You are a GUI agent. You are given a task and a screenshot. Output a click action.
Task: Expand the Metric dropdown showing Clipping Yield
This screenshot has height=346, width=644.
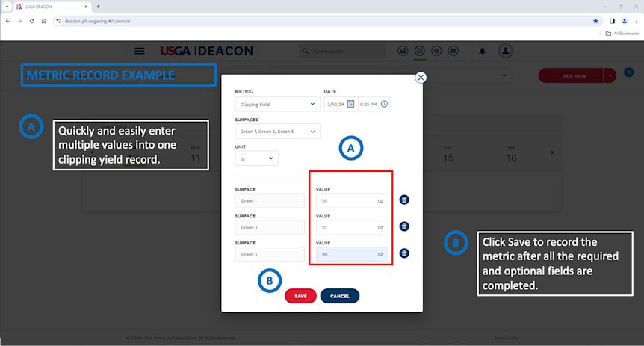277,104
